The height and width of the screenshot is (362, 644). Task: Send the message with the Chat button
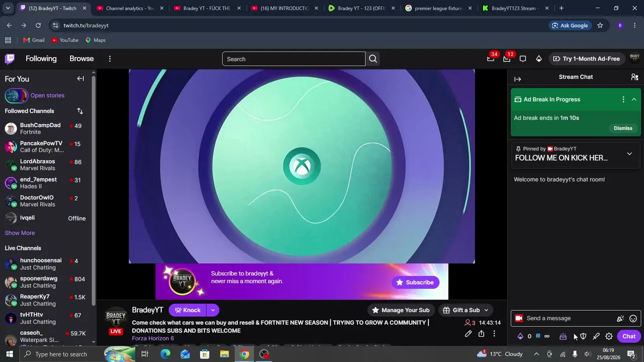pyautogui.click(x=629, y=336)
